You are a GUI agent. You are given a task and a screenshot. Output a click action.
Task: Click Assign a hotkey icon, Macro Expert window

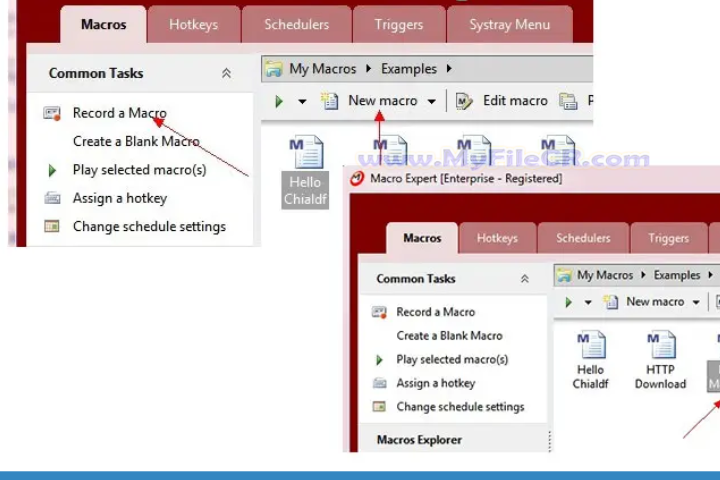[380, 383]
